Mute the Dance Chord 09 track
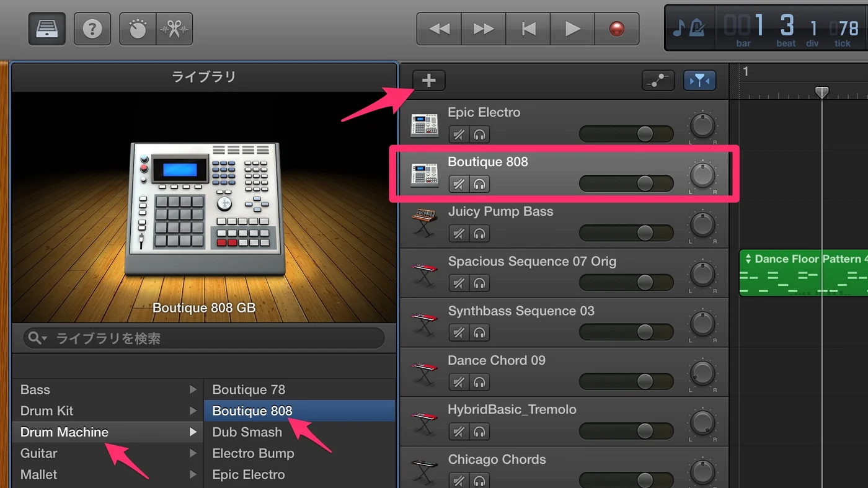Viewport: 868px width, 488px height. [459, 382]
